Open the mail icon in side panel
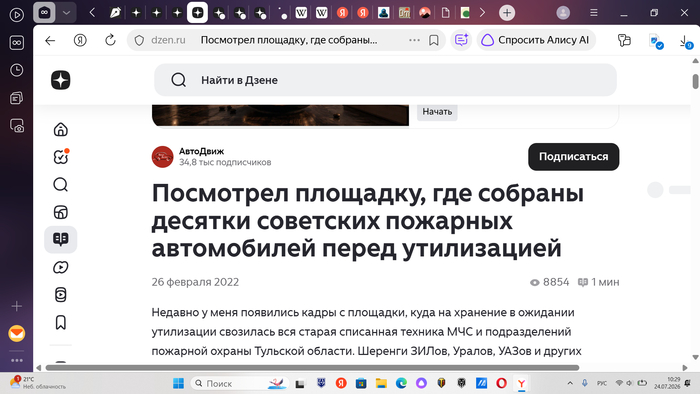Screen dimensions: 700x394 [17, 333]
